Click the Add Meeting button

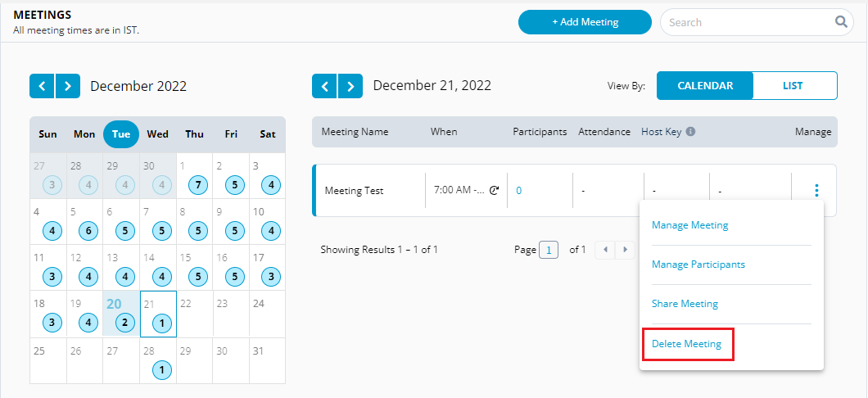pyautogui.click(x=585, y=22)
